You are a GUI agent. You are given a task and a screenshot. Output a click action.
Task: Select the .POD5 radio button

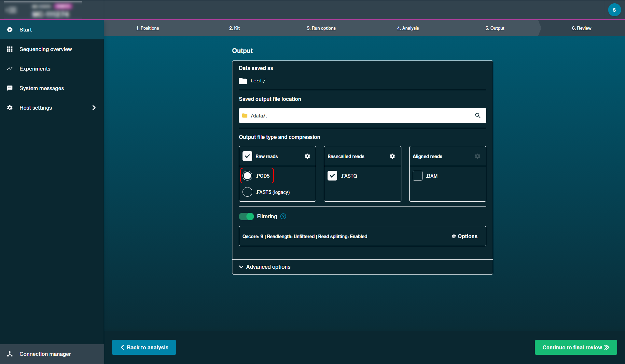247,176
